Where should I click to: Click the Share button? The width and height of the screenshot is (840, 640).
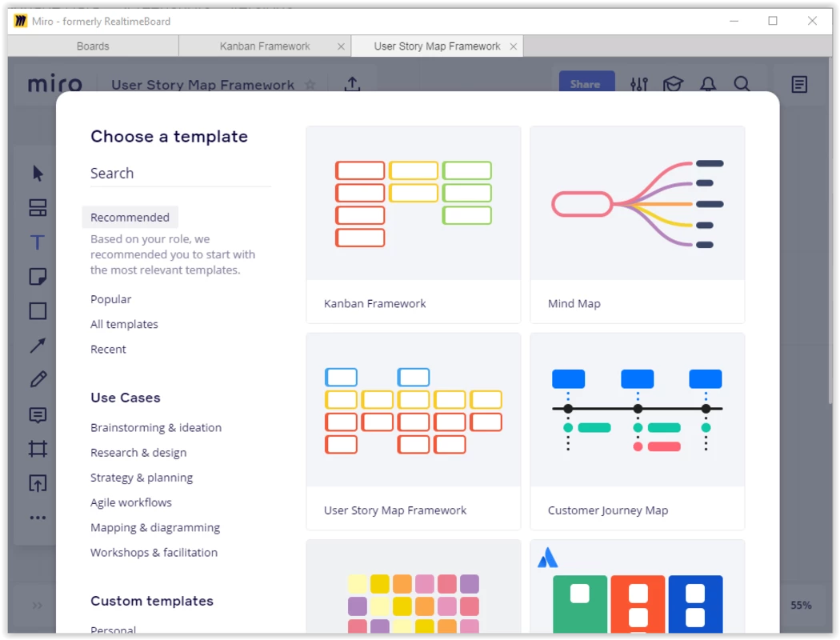tap(585, 84)
